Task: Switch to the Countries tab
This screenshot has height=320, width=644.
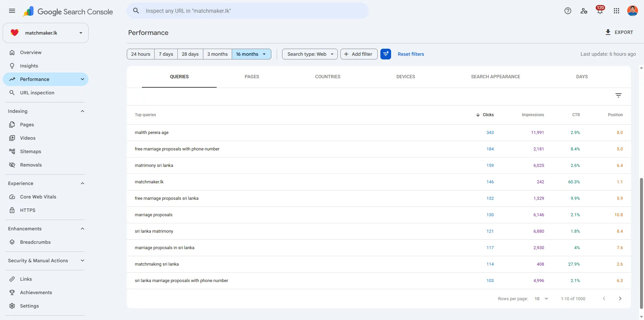Action: 328,77
